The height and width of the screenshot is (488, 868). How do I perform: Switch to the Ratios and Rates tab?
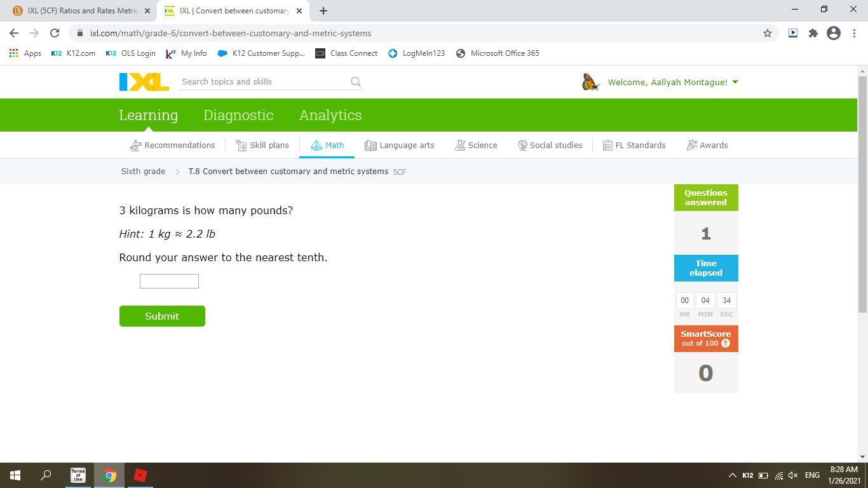point(83,11)
